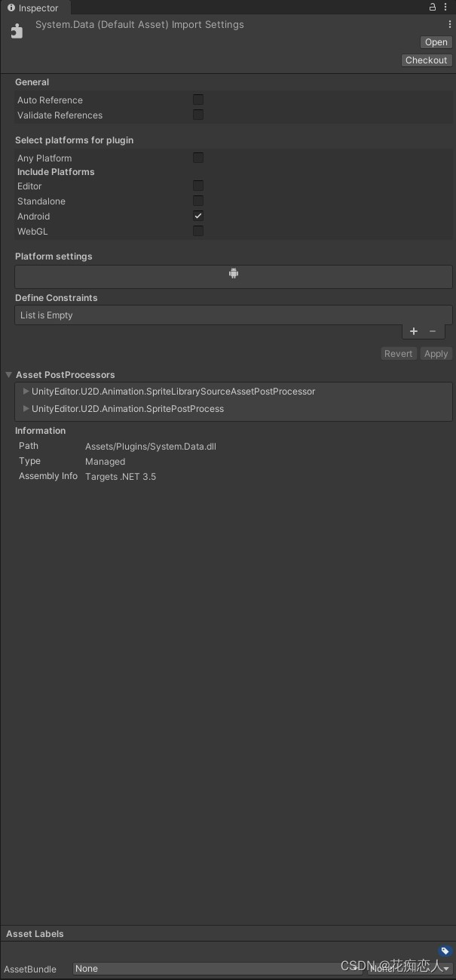456x980 pixels.
Task: Expand the SpritePostProcess entry
Action: click(x=26, y=408)
